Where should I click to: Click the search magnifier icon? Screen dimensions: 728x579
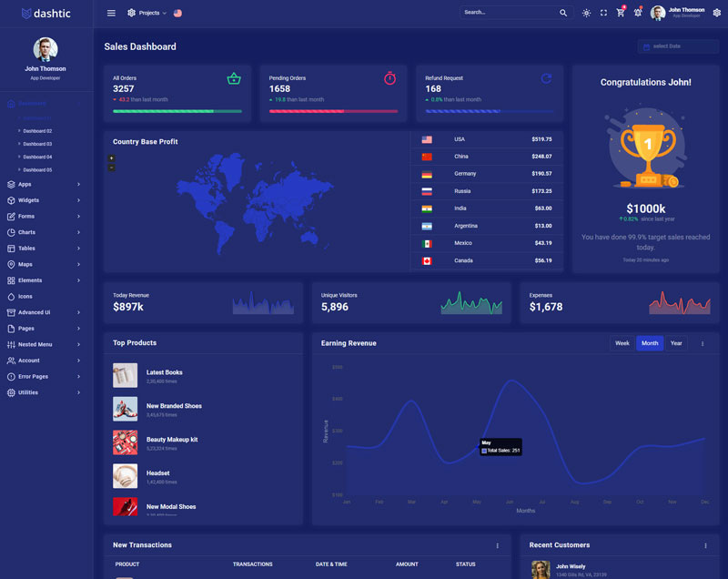pos(563,13)
